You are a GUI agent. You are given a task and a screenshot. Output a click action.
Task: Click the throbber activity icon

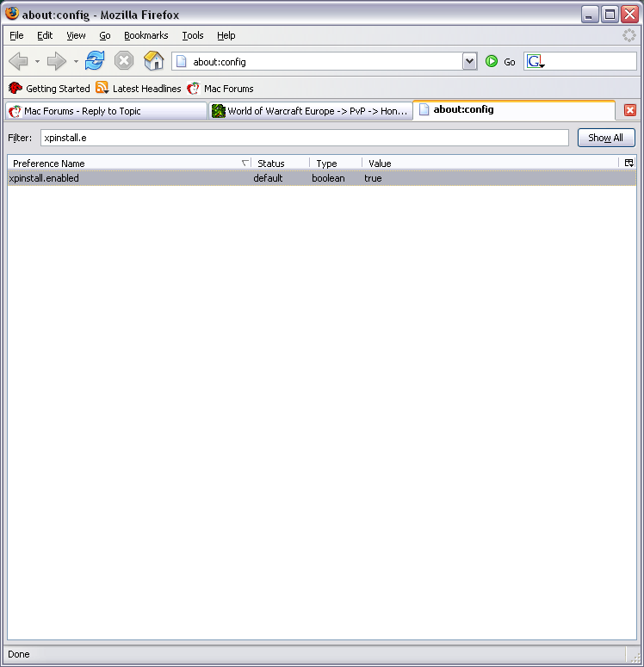(x=629, y=35)
